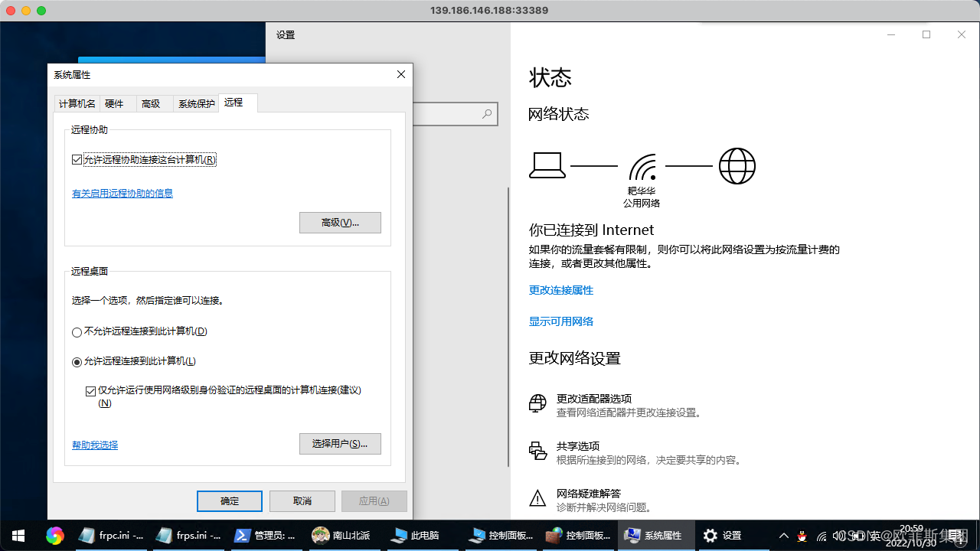Open QQ from the system tray
Viewport: 980px width, 551px height.
[x=802, y=536]
